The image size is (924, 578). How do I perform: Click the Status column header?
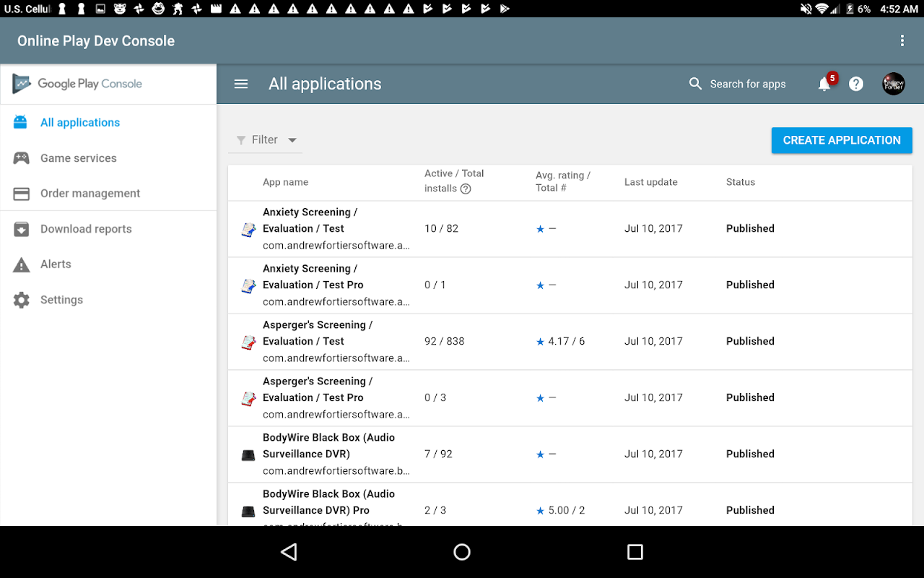point(741,182)
